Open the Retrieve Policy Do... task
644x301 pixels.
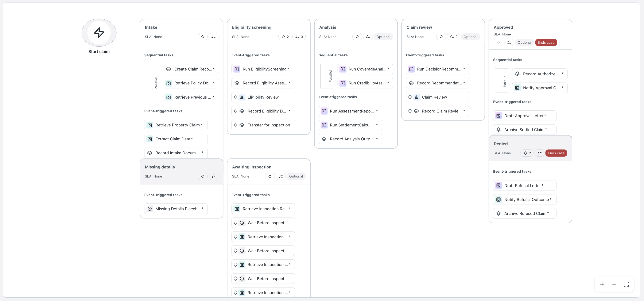191,83
